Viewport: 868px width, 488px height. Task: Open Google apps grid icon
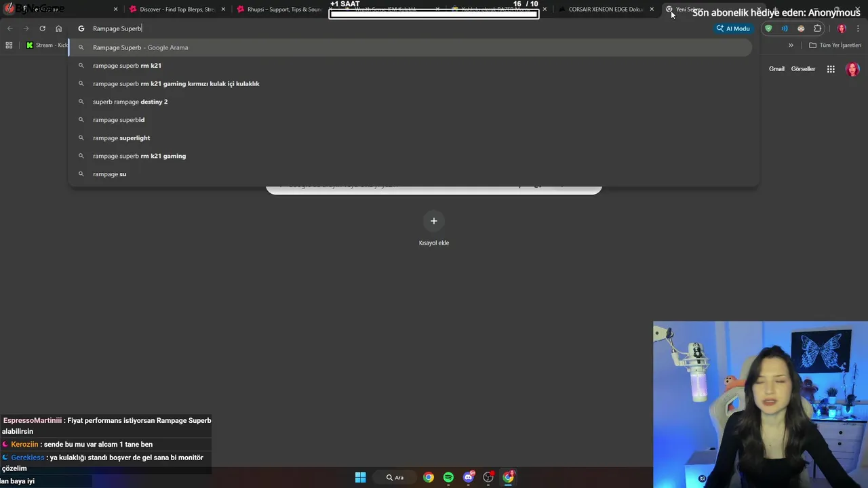(x=831, y=69)
